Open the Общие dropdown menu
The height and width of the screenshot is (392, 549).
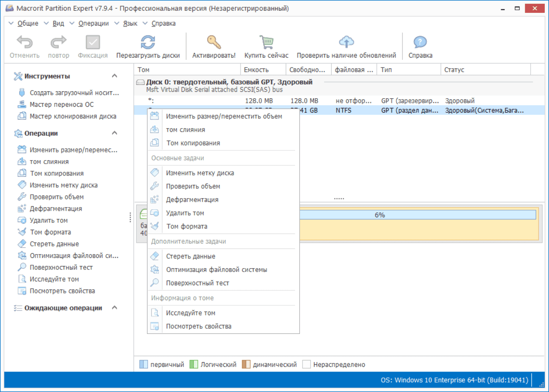click(24, 23)
